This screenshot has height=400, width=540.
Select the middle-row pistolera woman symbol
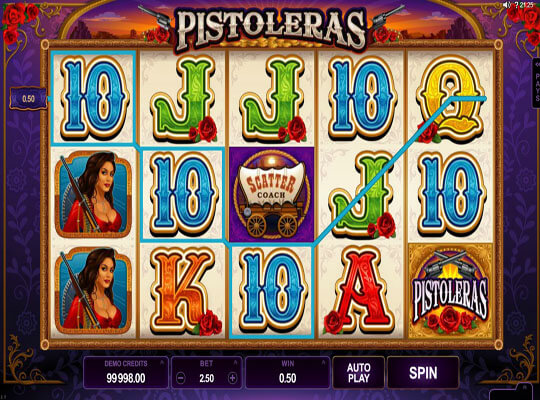93,194
